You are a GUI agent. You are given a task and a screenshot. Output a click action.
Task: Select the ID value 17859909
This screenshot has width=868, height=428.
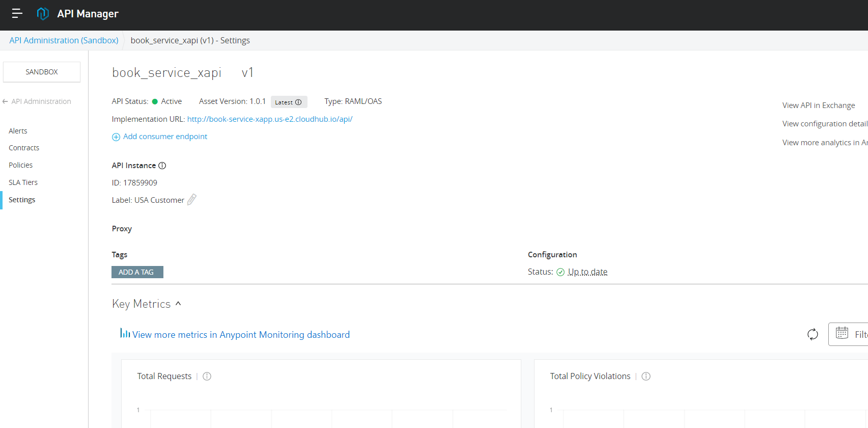[x=140, y=183]
